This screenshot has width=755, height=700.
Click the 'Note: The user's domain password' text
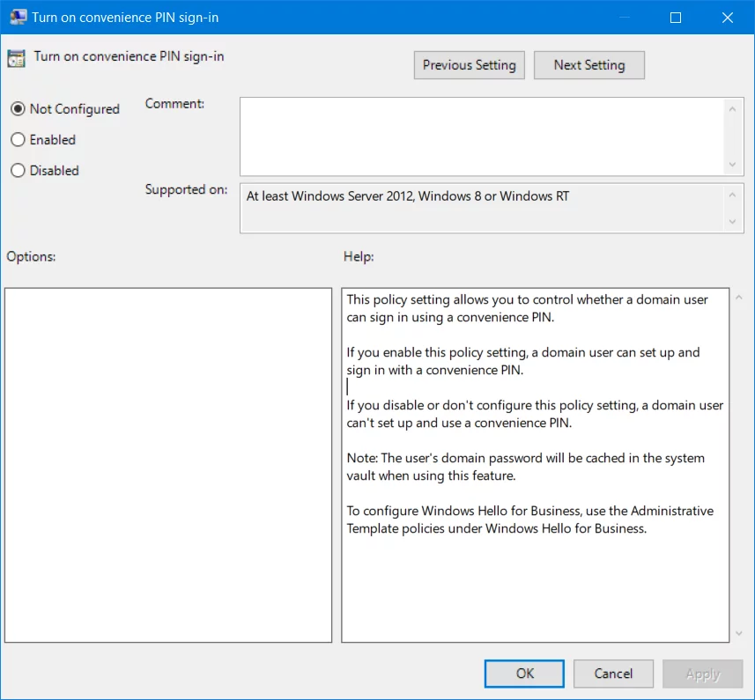pos(525,467)
